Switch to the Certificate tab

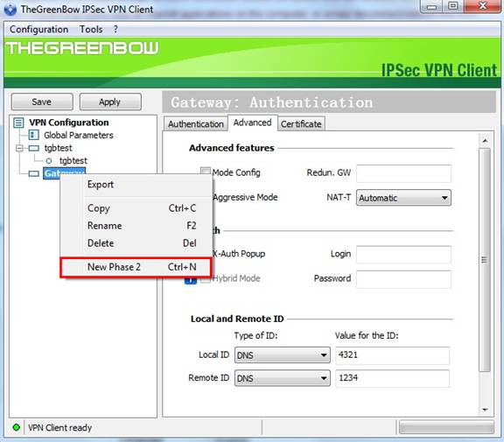(x=301, y=124)
